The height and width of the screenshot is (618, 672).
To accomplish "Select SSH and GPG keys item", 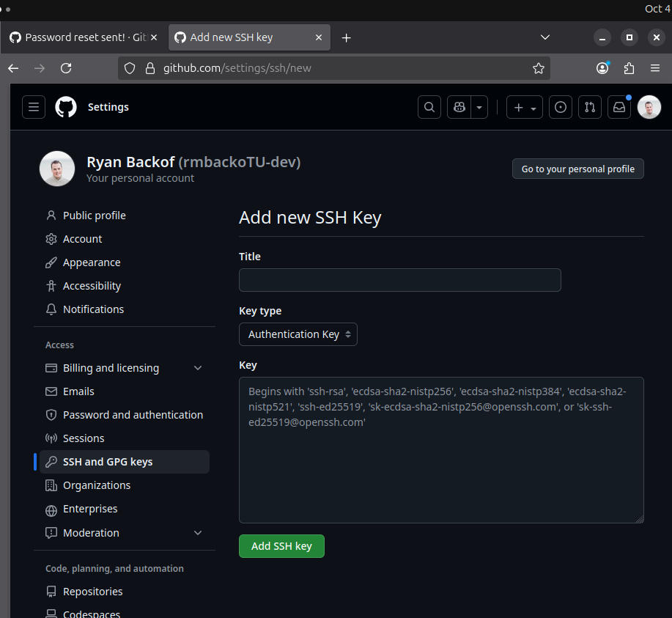I will pyautogui.click(x=125, y=462).
